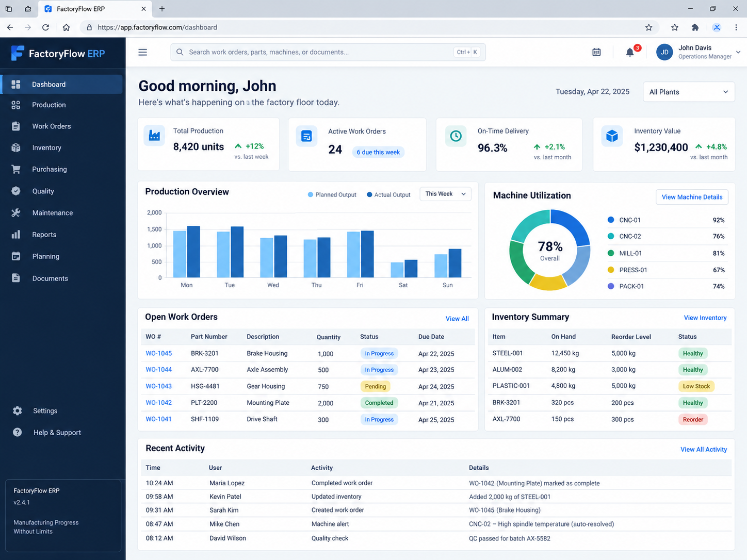Open the View All Activity link

tap(704, 450)
